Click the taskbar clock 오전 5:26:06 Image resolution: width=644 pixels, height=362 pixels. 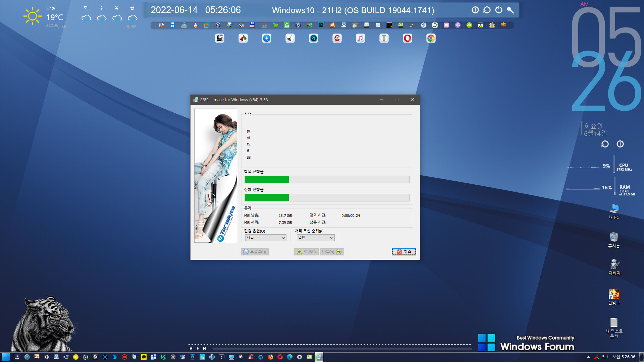pos(624,357)
